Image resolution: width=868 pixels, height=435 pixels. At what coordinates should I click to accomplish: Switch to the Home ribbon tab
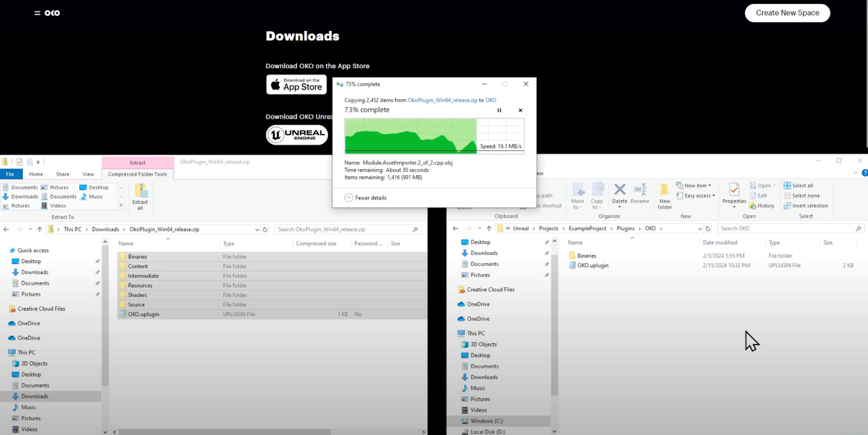click(x=36, y=174)
